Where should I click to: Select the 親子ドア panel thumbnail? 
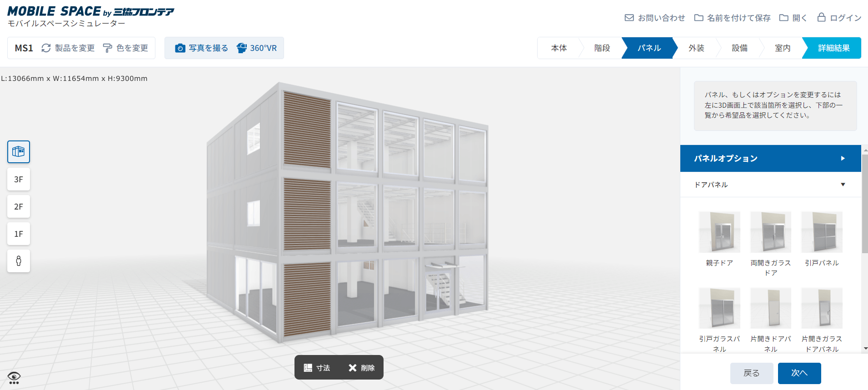coord(719,232)
